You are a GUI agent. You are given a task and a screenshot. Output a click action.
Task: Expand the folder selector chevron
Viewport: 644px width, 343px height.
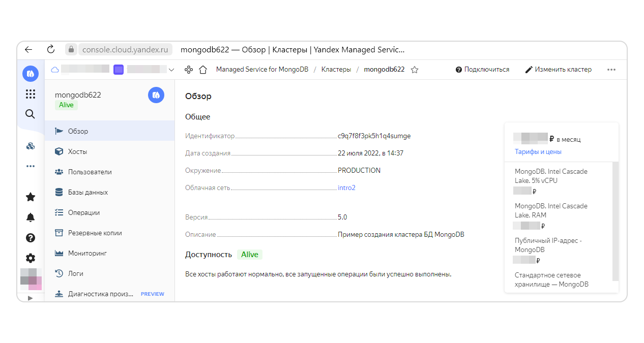(x=171, y=70)
